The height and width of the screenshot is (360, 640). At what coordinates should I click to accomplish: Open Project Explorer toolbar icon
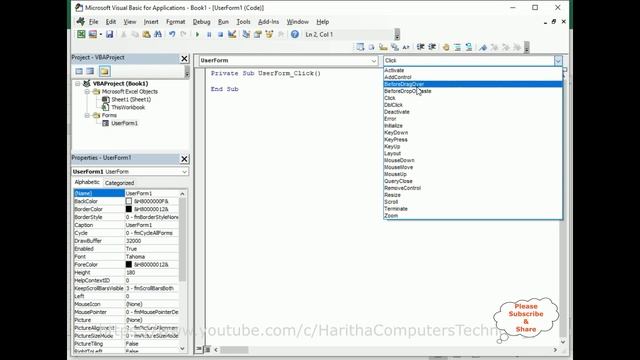point(246,34)
